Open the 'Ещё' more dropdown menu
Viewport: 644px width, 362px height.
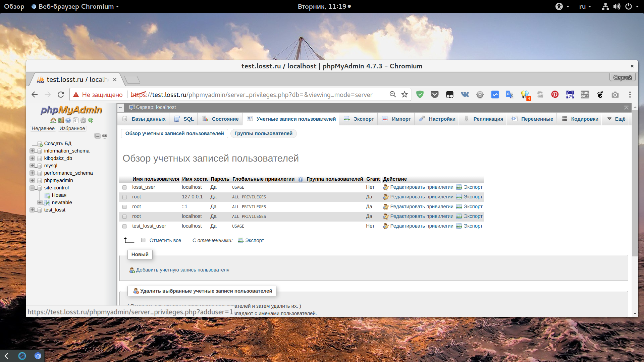[x=616, y=119]
